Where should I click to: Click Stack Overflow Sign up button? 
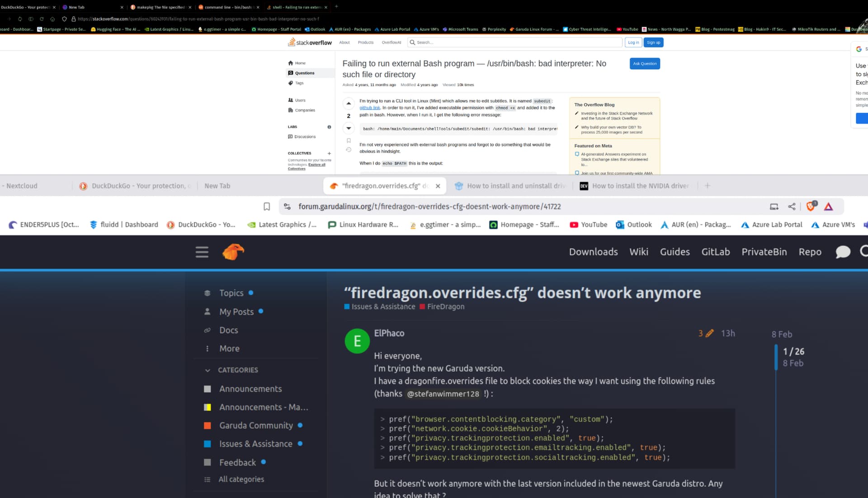[653, 42]
